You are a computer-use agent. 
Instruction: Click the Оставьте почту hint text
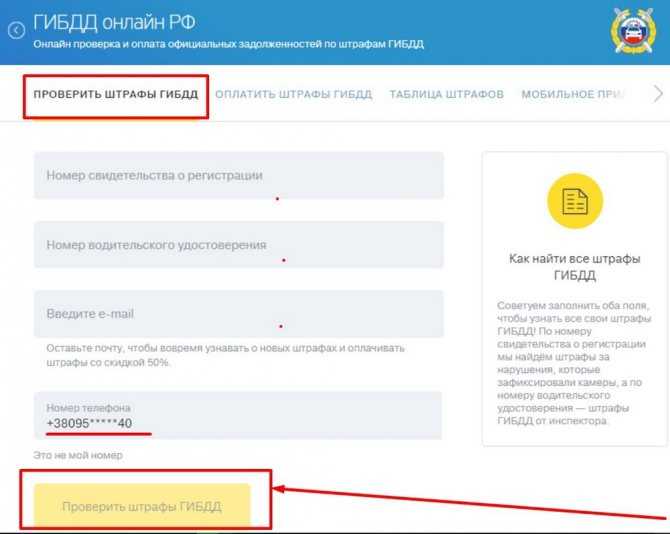click(225, 355)
